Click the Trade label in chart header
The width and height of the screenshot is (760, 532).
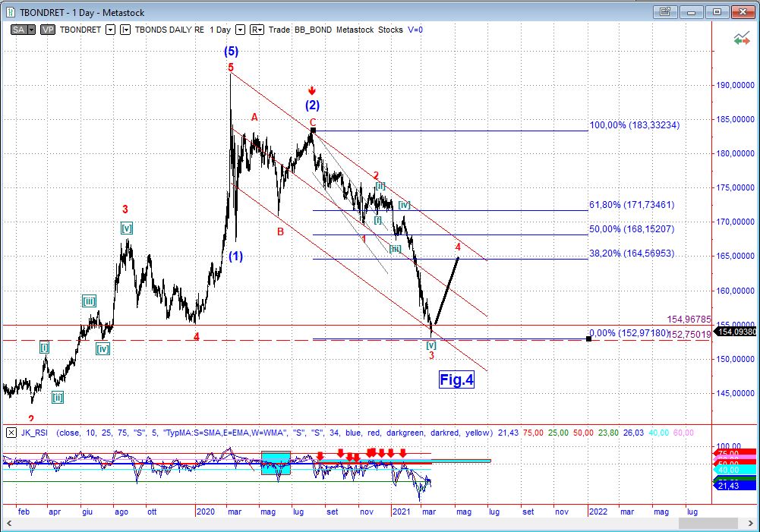279,30
